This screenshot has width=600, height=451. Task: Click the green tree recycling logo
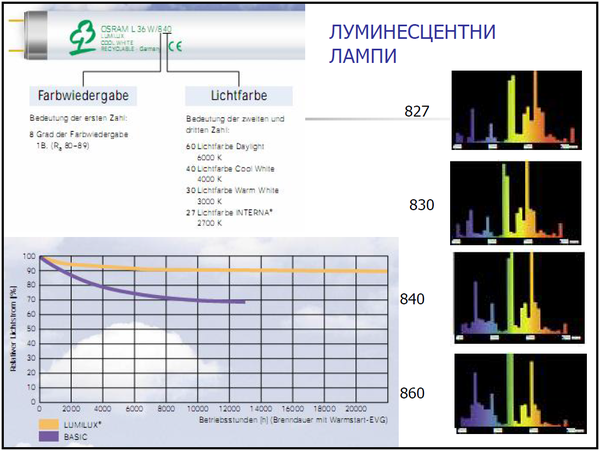click(82, 37)
